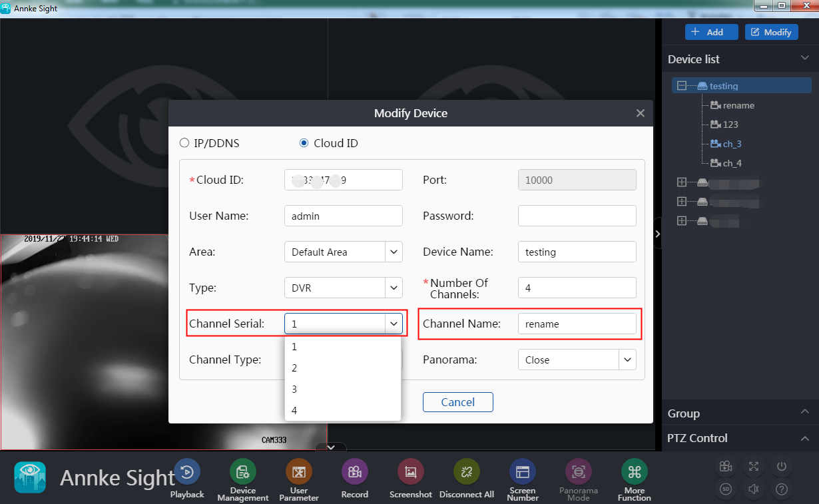Select the IP/DDNS radio button

point(184,143)
